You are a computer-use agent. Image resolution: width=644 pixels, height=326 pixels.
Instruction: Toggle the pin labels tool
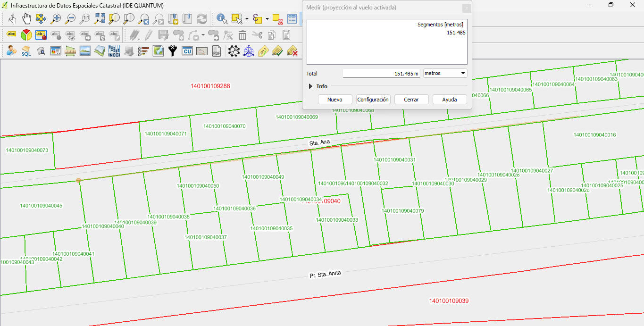pos(41,34)
